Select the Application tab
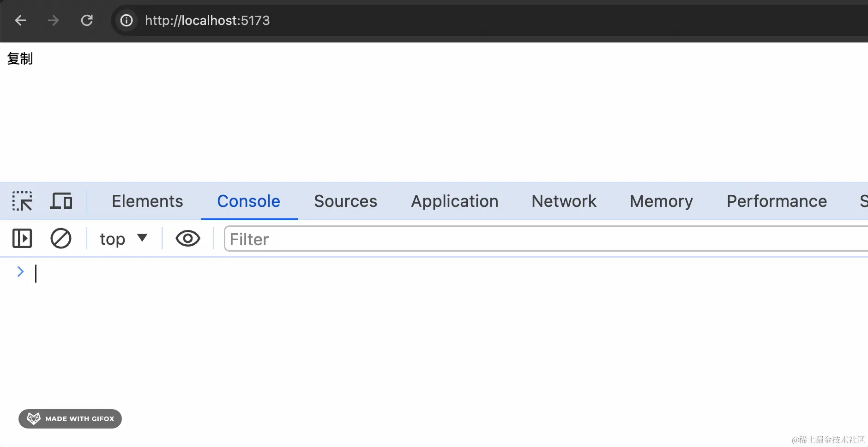The image size is (868, 447). tap(455, 201)
